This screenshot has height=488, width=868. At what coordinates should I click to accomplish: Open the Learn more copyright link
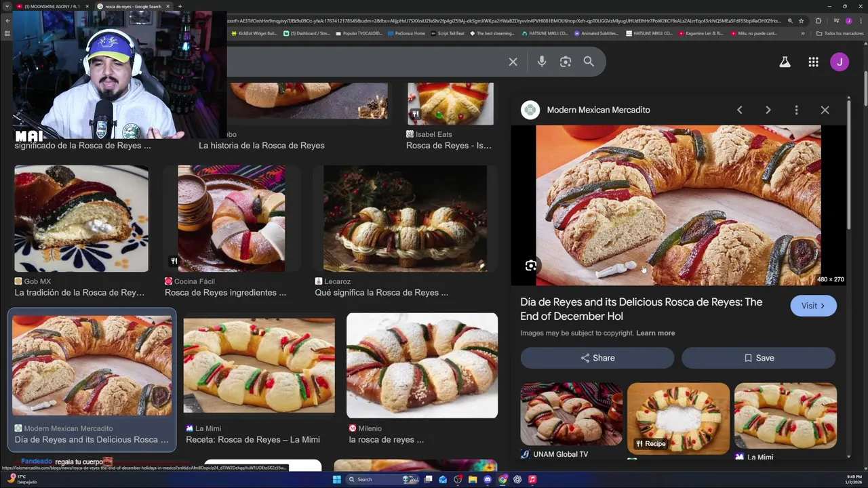click(x=655, y=333)
